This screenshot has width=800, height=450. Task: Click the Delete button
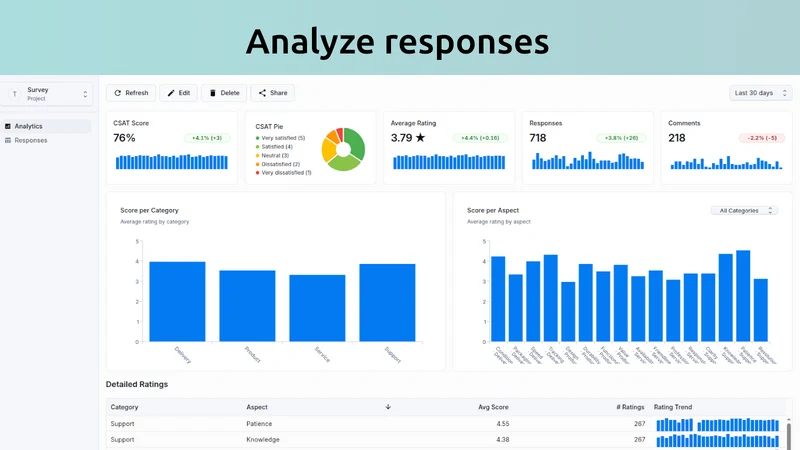pos(223,93)
